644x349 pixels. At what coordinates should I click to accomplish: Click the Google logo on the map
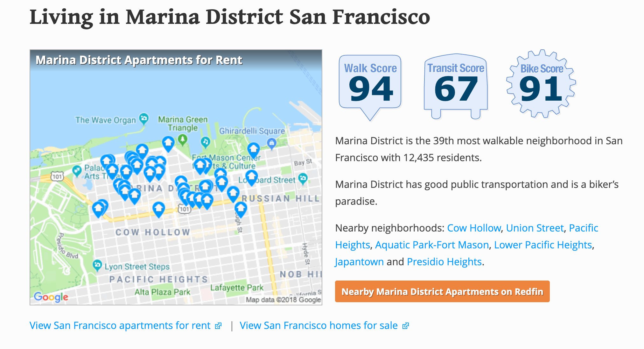pos(51,297)
